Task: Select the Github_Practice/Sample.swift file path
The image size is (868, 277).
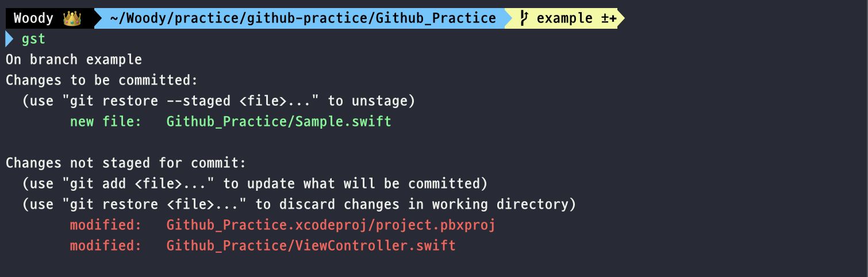Action: coord(279,122)
